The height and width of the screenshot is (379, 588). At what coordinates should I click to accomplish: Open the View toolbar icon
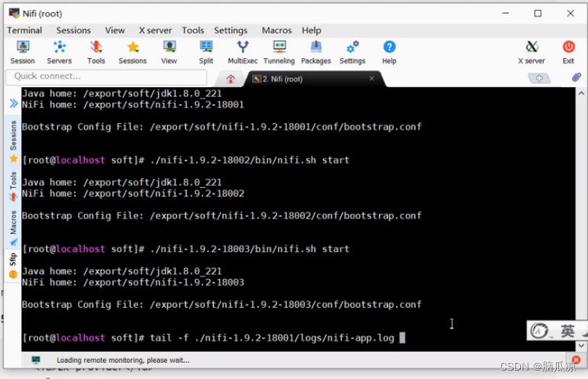[169, 52]
